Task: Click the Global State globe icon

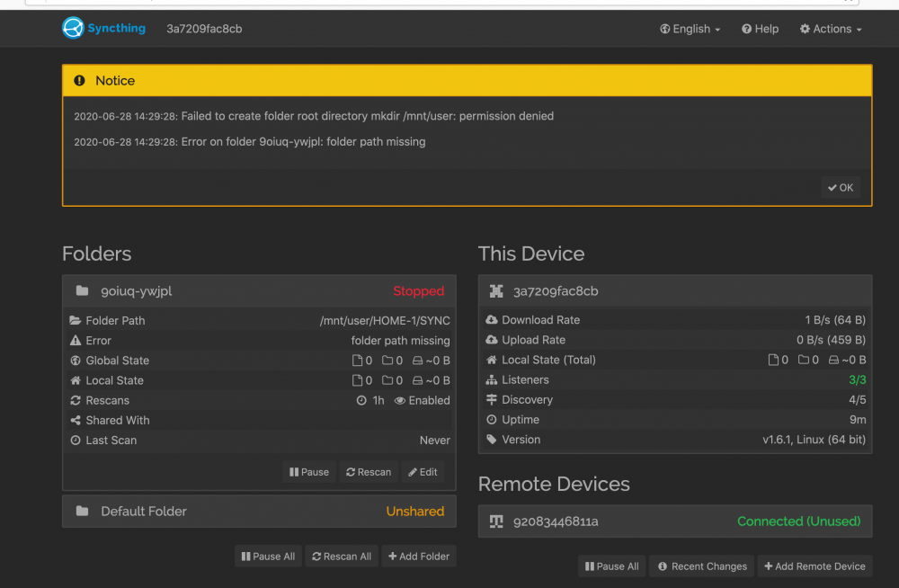Action: pos(76,361)
